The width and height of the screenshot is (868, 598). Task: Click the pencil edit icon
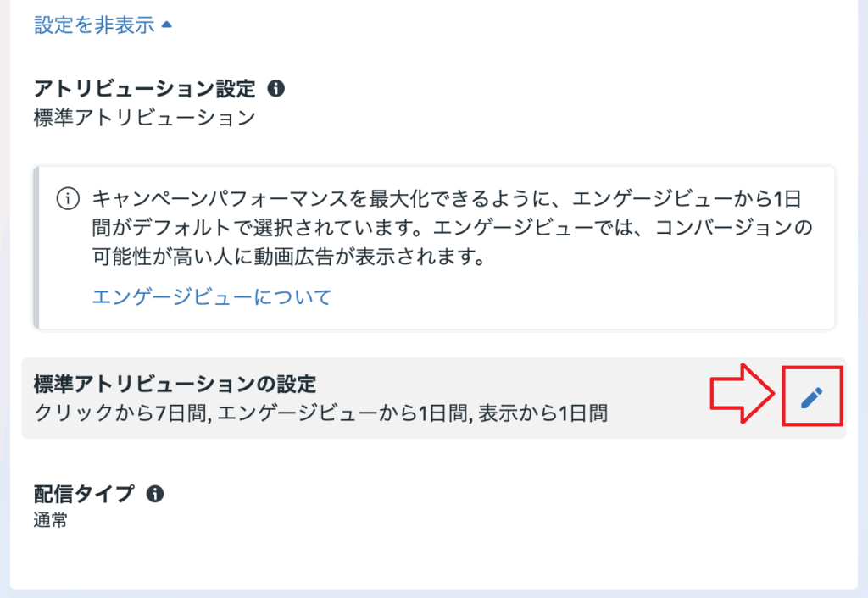pyautogui.click(x=812, y=396)
